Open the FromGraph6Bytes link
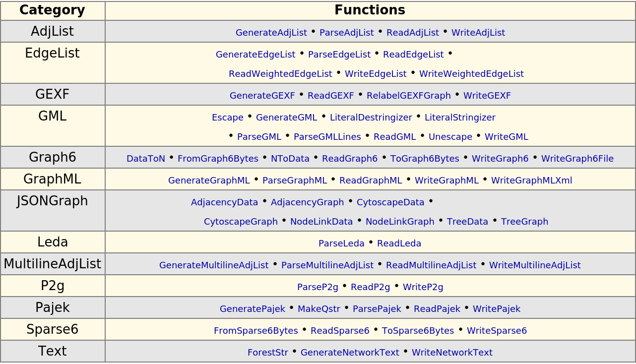This screenshot has width=636, height=364. click(x=218, y=159)
